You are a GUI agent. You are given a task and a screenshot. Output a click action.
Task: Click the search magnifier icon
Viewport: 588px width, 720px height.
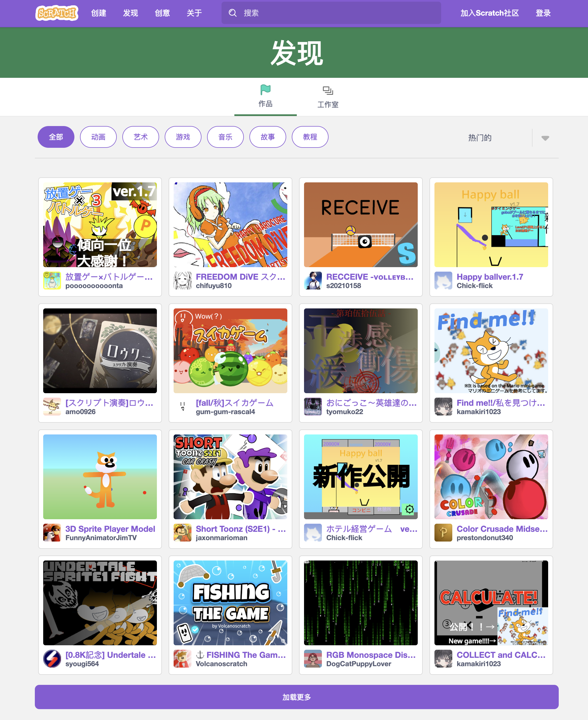point(232,13)
